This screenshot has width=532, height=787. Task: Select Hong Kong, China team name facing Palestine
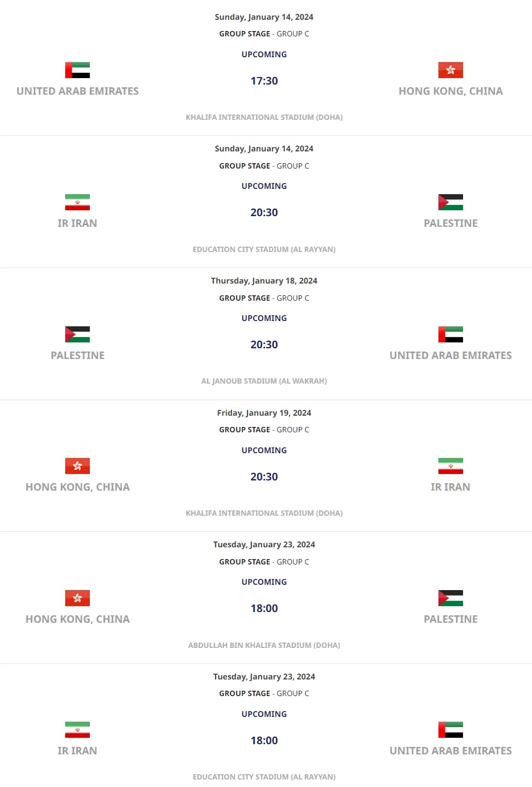tap(78, 619)
